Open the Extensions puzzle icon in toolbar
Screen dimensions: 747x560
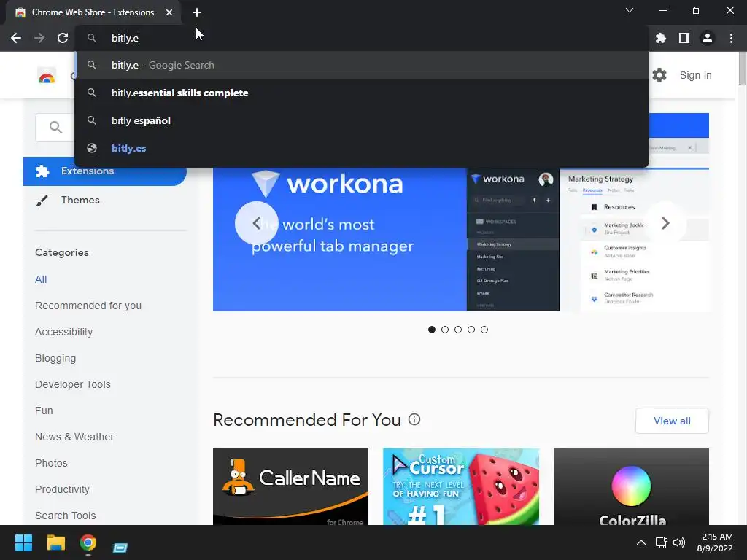pos(661,38)
